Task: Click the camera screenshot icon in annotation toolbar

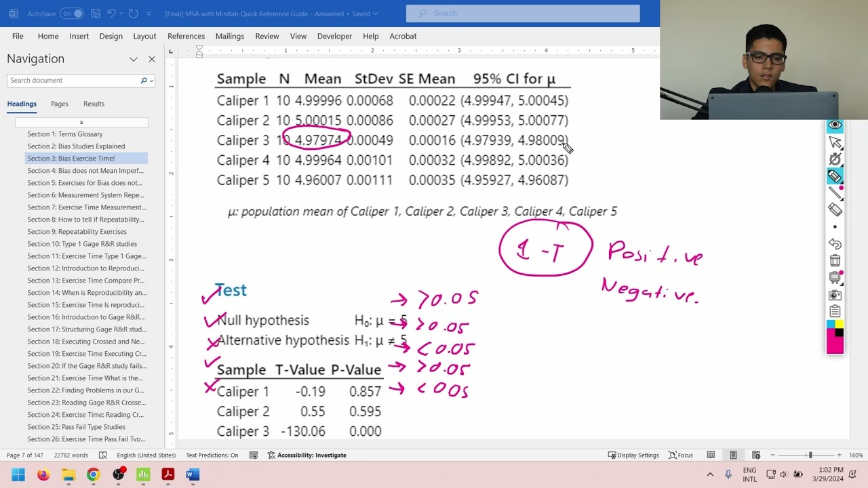Action: click(835, 295)
